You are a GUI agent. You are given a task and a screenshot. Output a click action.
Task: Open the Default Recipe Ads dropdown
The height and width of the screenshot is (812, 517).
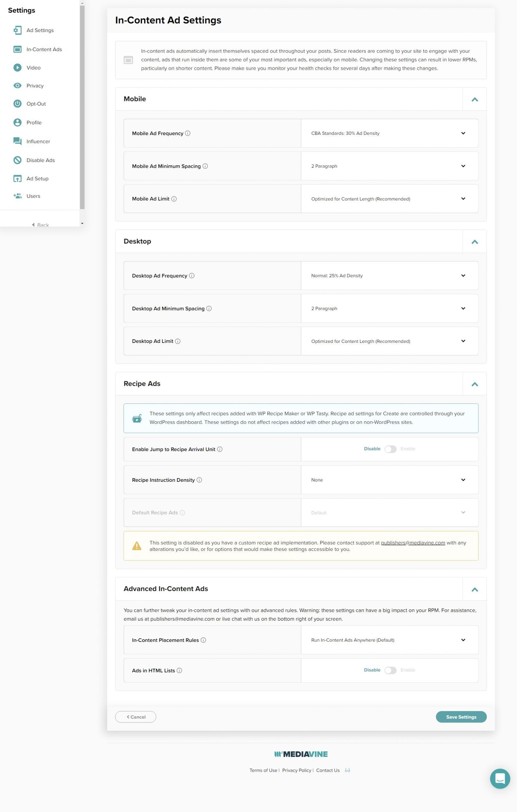[x=389, y=513]
